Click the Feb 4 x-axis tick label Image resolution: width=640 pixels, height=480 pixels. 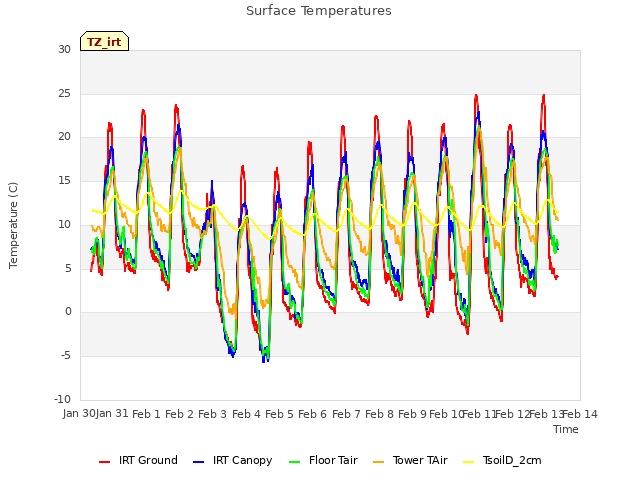[x=246, y=414]
